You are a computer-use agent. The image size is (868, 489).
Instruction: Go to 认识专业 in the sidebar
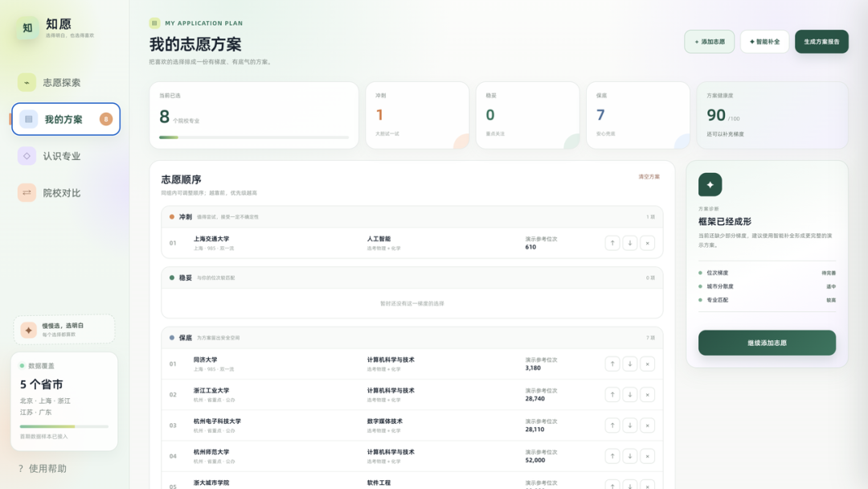pos(65,156)
